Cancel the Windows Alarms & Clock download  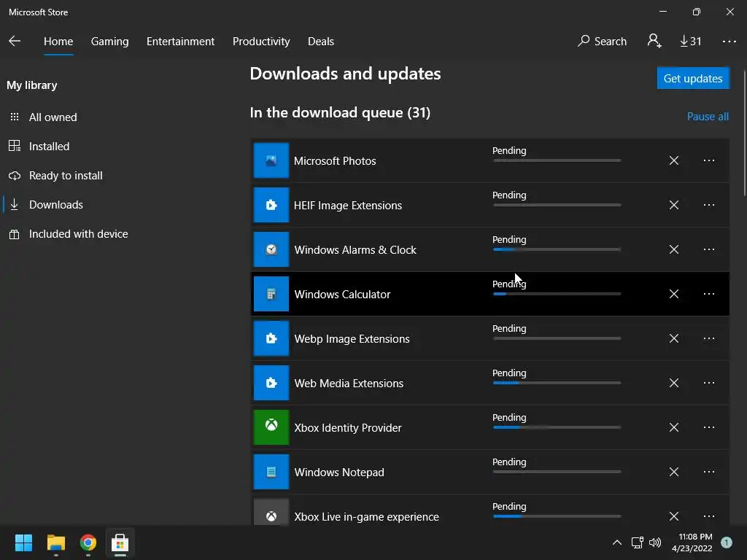(x=673, y=249)
